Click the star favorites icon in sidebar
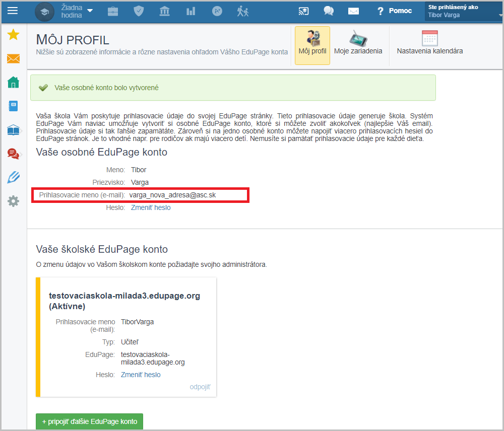Viewport: 504px width, 431px height. [14, 35]
